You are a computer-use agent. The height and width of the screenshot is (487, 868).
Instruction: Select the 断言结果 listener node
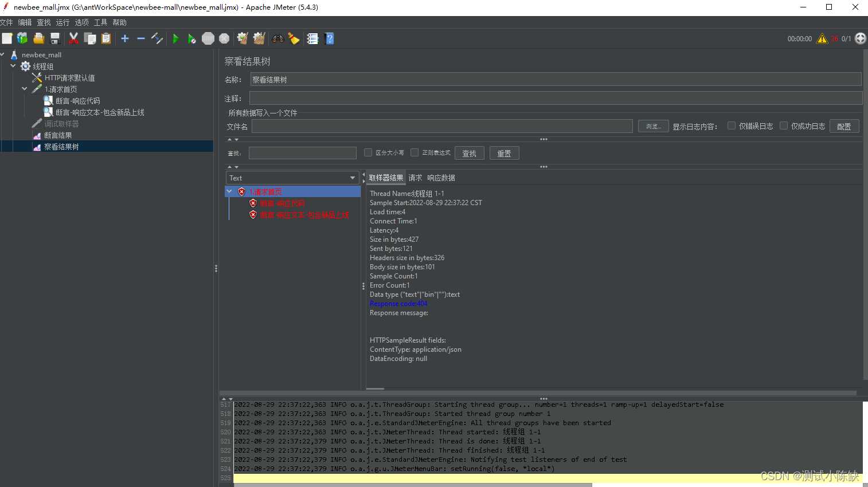click(x=58, y=135)
